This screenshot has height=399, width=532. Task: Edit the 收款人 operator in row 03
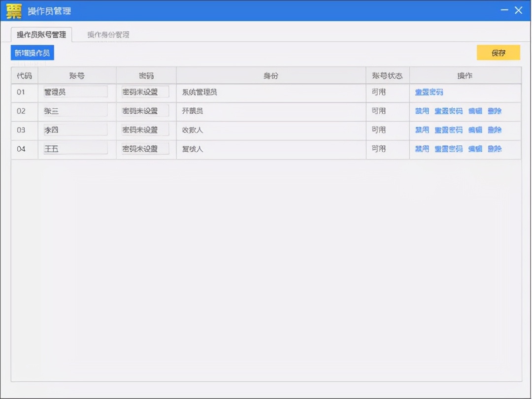coord(474,130)
